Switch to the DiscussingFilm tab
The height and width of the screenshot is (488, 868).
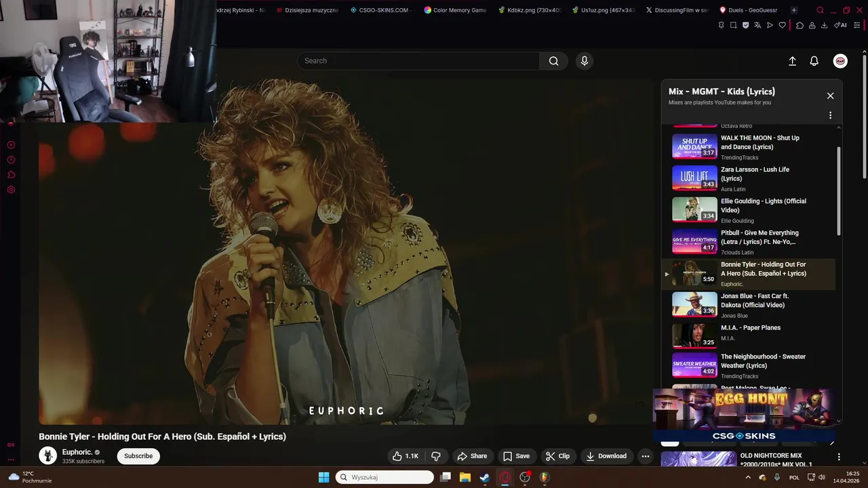pyautogui.click(x=677, y=10)
